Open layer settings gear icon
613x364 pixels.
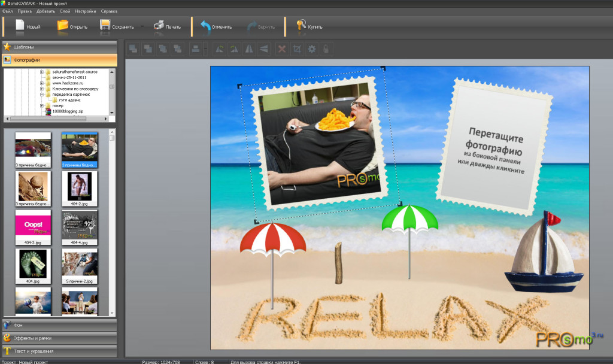311,49
